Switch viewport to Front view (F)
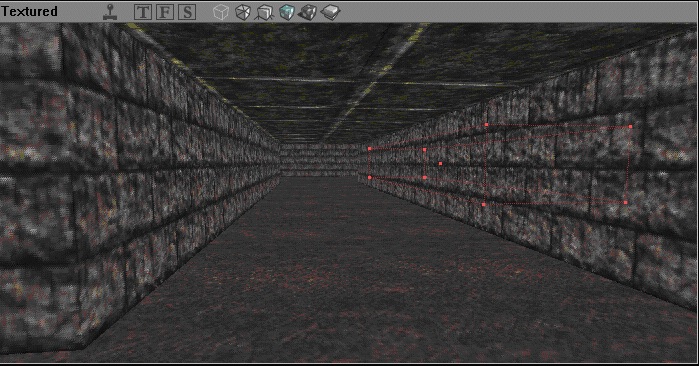Screen dimensions: 699x366 pos(165,12)
